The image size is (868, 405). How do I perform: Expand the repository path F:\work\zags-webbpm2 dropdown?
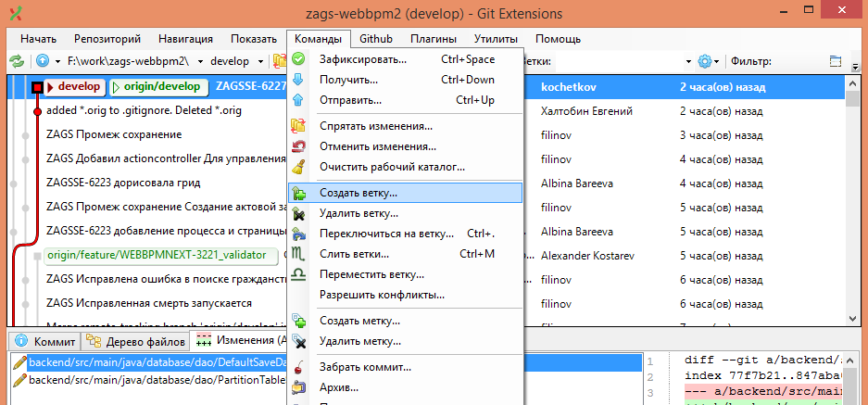click(198, 61)
